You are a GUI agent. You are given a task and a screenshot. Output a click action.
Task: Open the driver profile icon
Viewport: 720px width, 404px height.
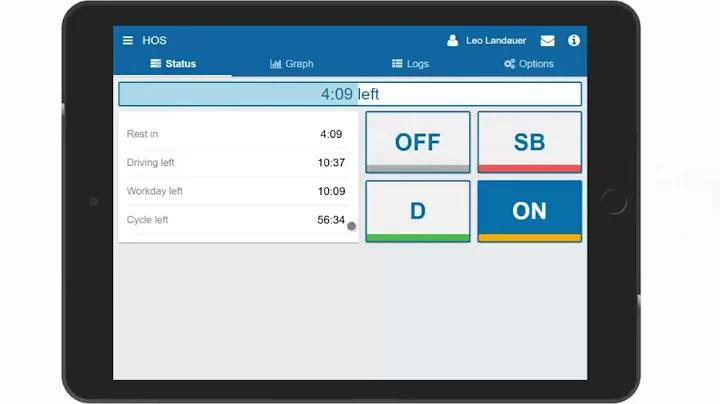(452, 40)
